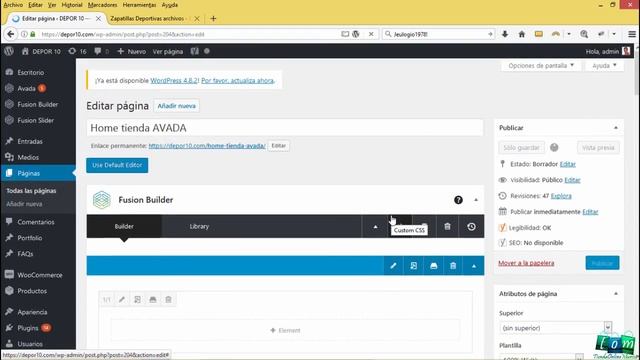The width and height of the screenshot is (640, 360).
Task: Collapse the Atributos de página panel
Action: tap(616, 294)
